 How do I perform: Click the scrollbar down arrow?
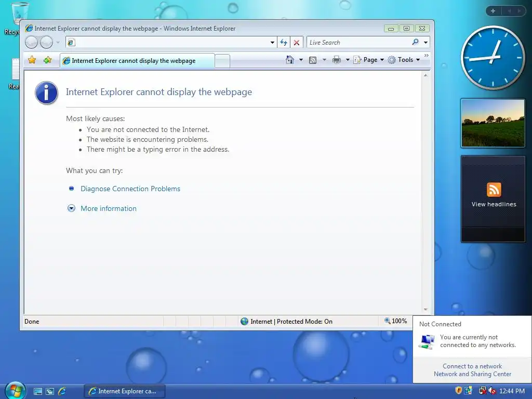(x=425, y=310)
